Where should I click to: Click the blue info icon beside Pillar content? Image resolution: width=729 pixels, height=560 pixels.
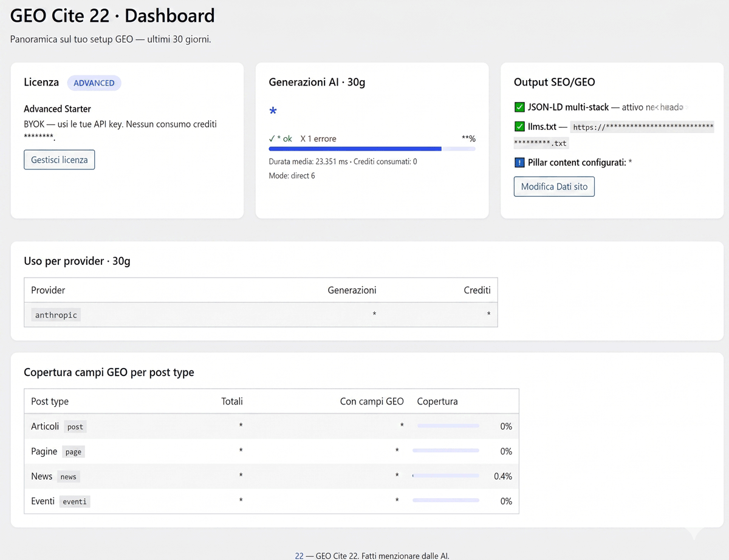(519, 162)
